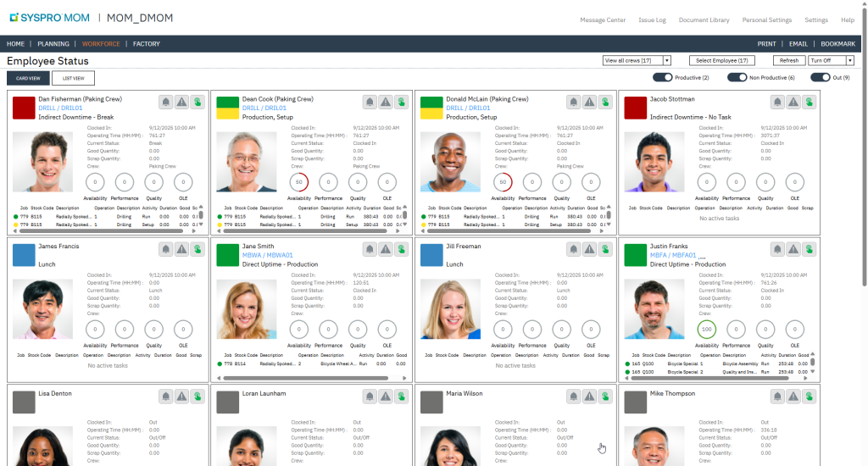Image resolution: width=868 pixels, height=466 pixels.
Task: Open the Document Library link
Action: (704, 20)
